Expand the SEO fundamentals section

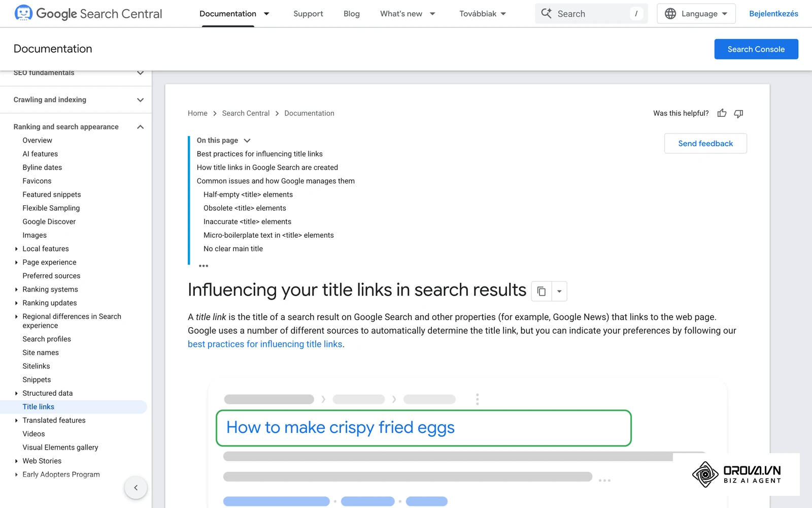(141, 73)
